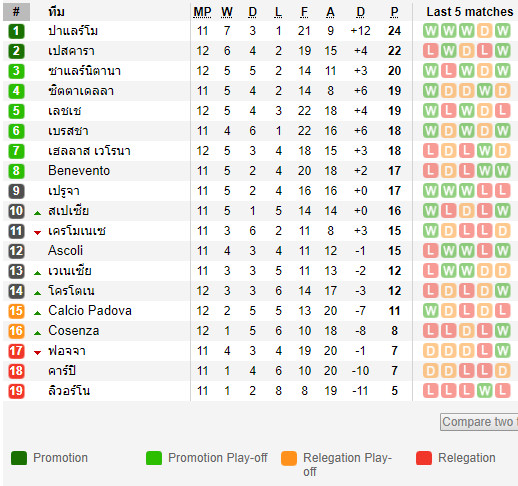Screen dimensions: 518x486
Task: Click Benevento's first red L result
Action: (x=431, y=171)
